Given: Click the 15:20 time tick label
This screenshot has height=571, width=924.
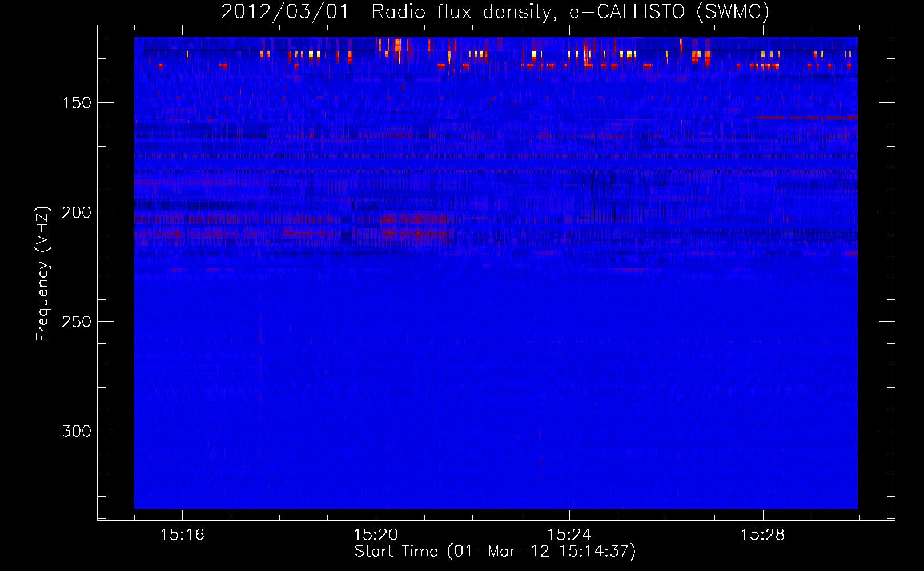Looking at the screenshot, I should tap(376, 535).
